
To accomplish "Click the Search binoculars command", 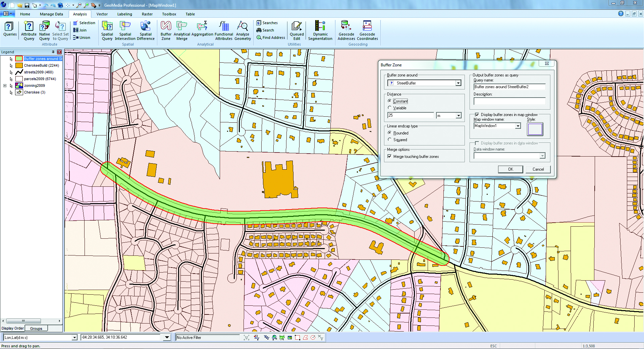I will pos(265,30).
